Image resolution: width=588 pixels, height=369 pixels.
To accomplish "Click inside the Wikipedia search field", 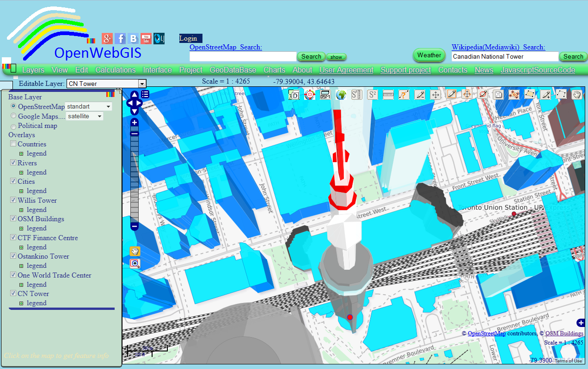I will pyautogui.click(x=504, y=57).
